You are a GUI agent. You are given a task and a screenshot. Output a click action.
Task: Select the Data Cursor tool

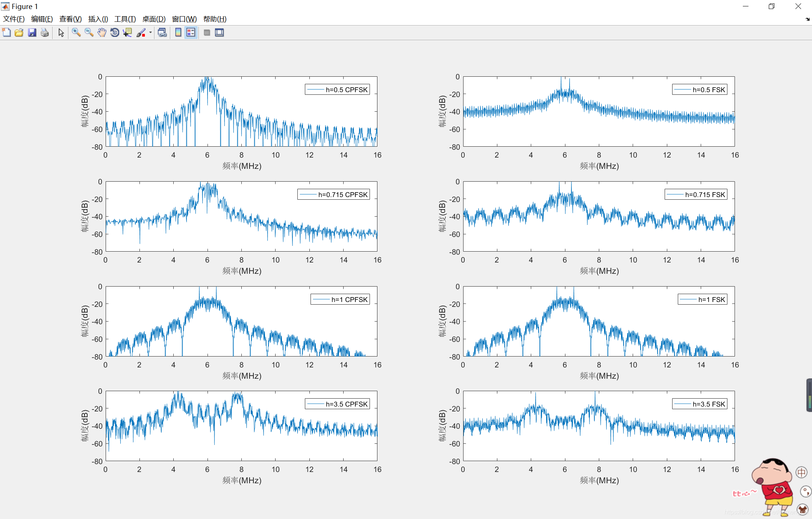[127, 33]
